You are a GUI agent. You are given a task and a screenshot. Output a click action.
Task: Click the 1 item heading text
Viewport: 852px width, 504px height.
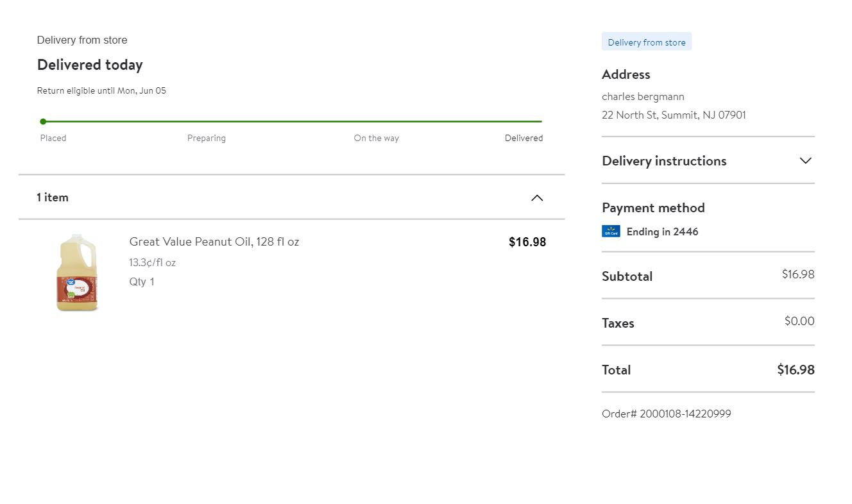pyautogui.click(x=53, y=197)
